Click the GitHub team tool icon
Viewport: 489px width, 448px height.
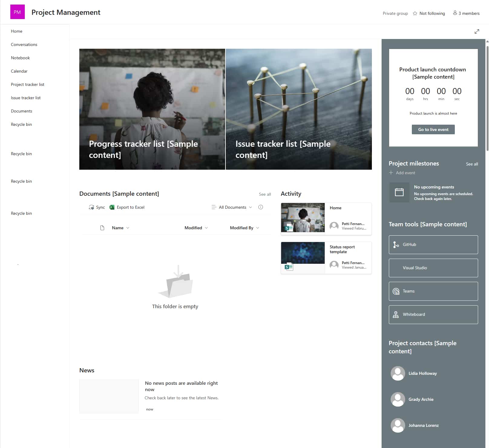point(396,245)
